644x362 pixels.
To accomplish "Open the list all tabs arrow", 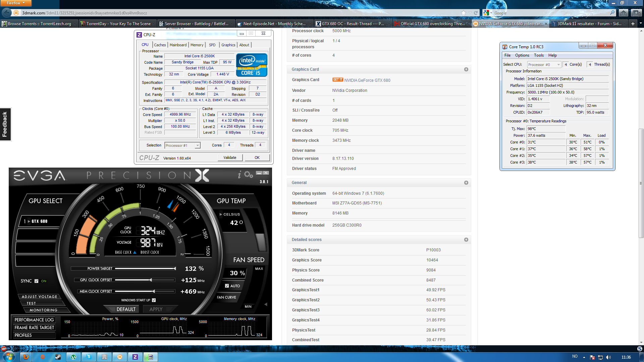I will (x=640, y=23).
